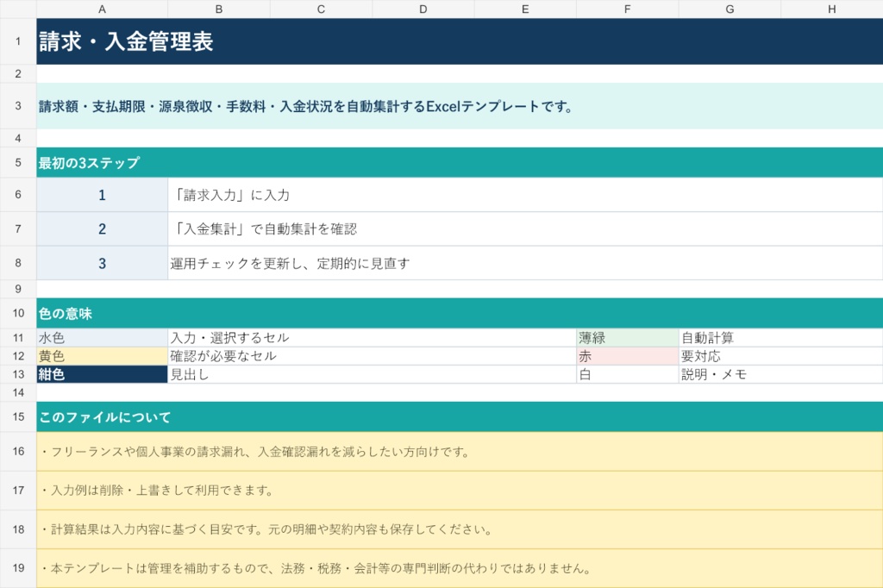Click the step text 「請求入力」に入力
This screenshot has width=883, height=588.
(x=525, y=195)
